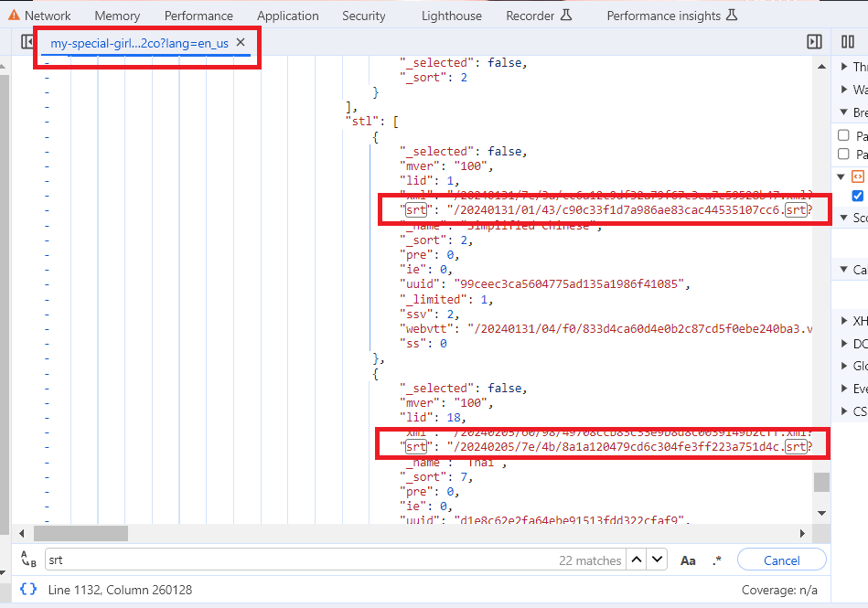Open the Performance insights tab
868x608 pixels.
(x=664, y=16)
